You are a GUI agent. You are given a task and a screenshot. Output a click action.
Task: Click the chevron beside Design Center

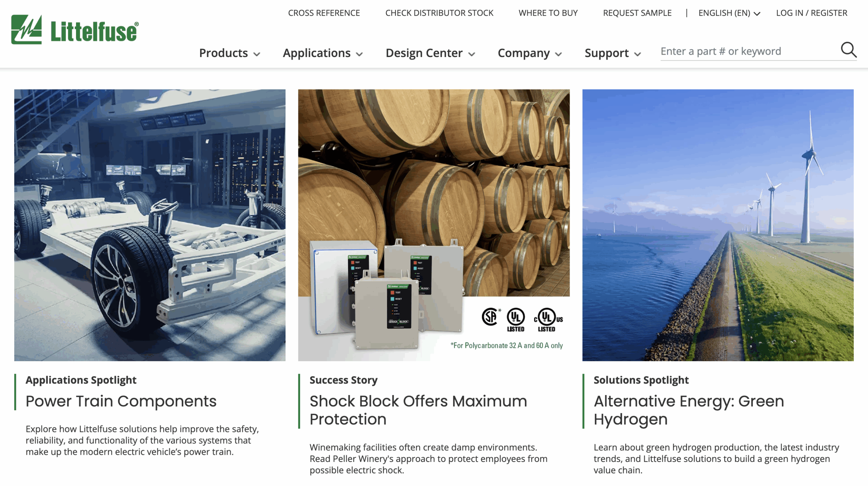[x=472, y=54]
